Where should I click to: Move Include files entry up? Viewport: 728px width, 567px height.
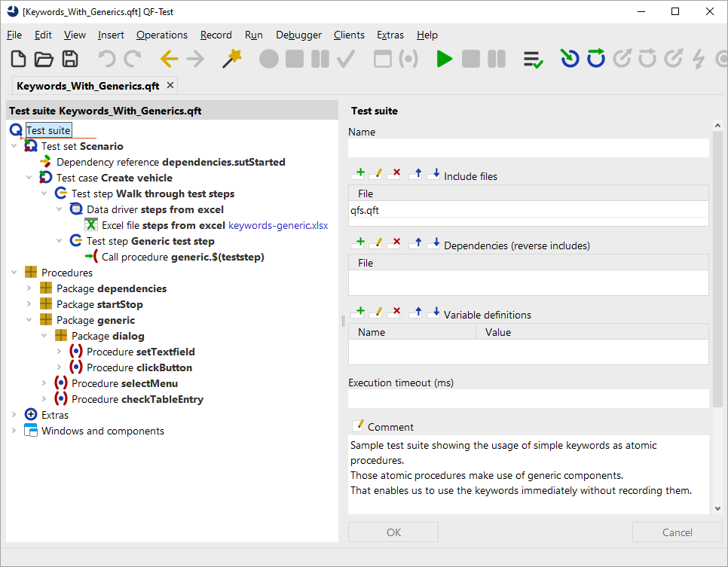pos(415,174)
